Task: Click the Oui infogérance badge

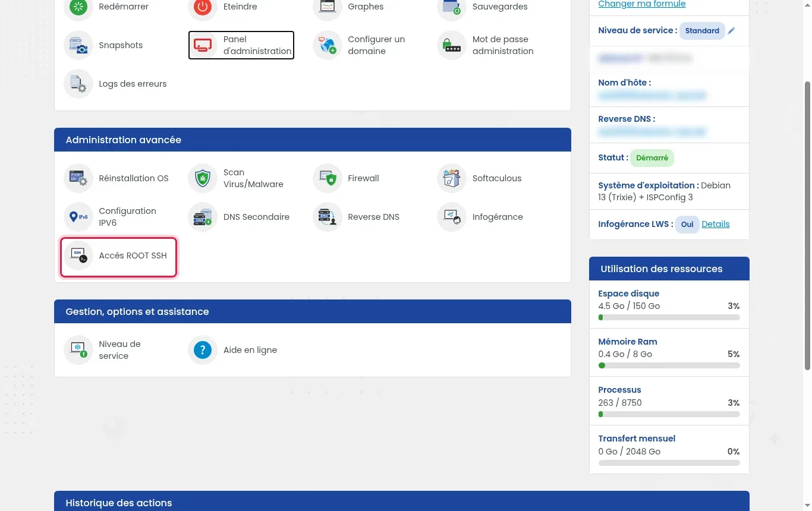Action: click(x=687, y=225)
